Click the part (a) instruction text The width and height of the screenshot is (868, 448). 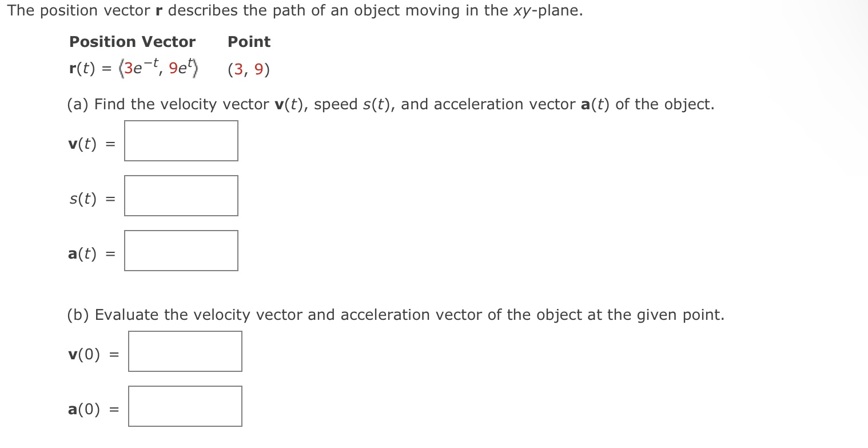[x=389, y=104]
